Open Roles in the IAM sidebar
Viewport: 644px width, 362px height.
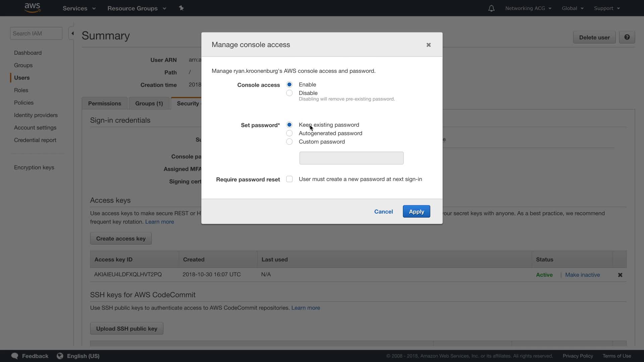tap(21, 90)
